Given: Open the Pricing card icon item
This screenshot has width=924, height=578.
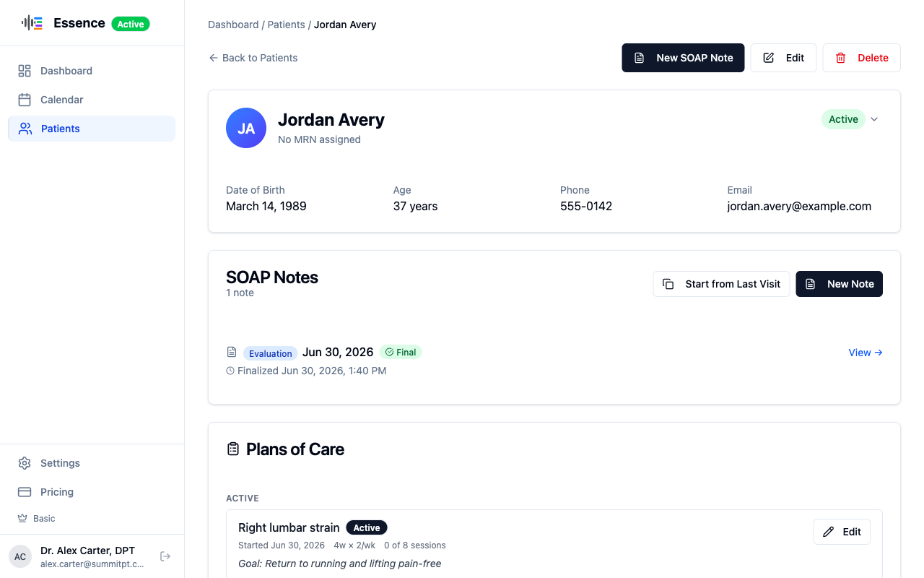Looking at the screenshot, I should [25, 492].
